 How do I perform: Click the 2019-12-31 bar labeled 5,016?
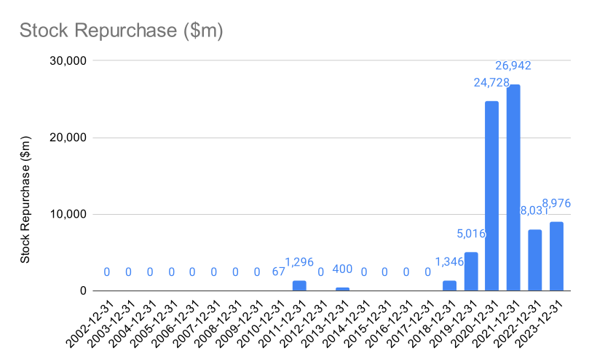pyautogui.click(x=471, y=272)
